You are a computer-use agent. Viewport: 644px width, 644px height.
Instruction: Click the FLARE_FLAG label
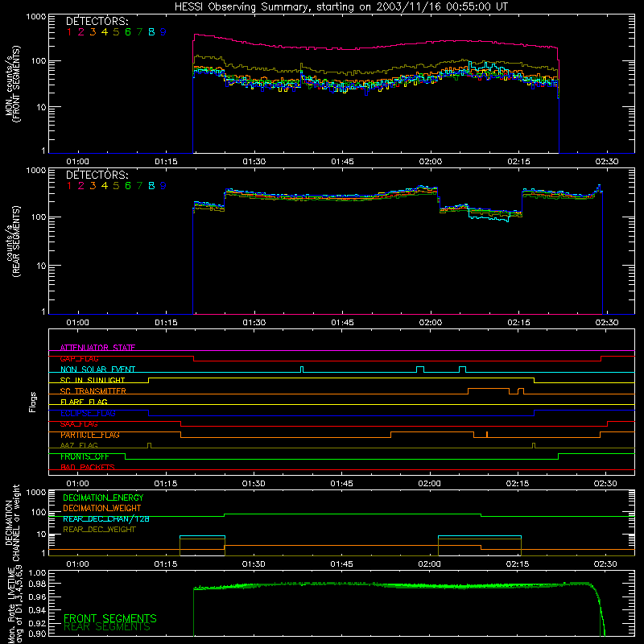(84, 402)
